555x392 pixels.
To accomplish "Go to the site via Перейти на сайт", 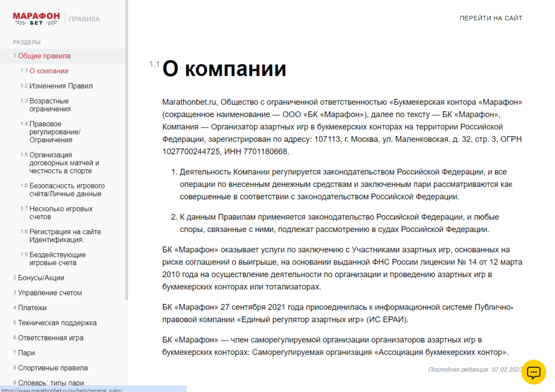I will pos(491,18).
